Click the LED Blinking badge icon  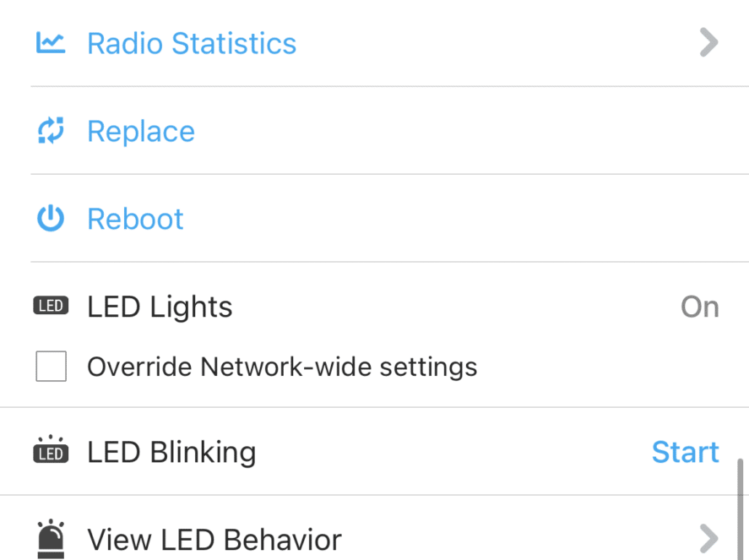point(51,449)
